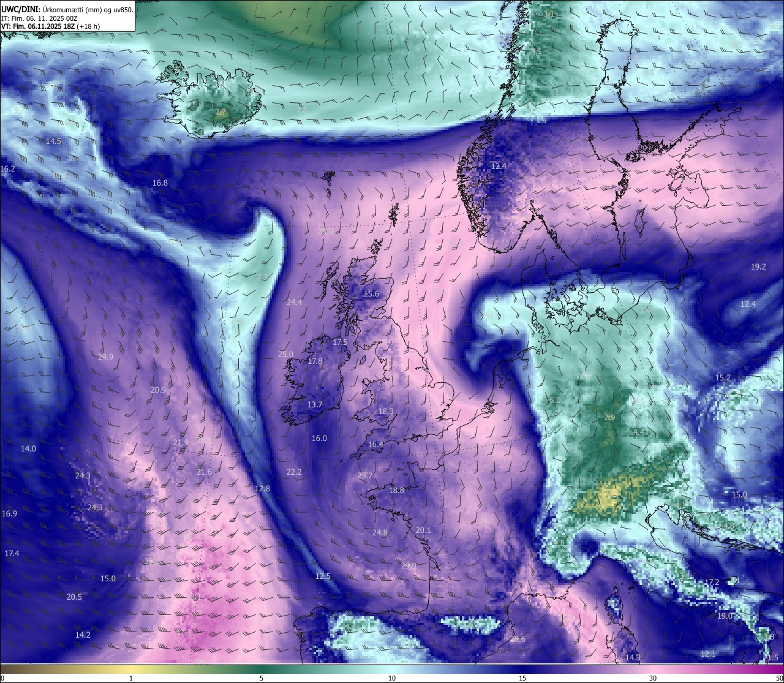Click the 25.0 value west of Ireland
This screenshot has height=683, width=784.
pyautogui.click(x=285, y=354)
